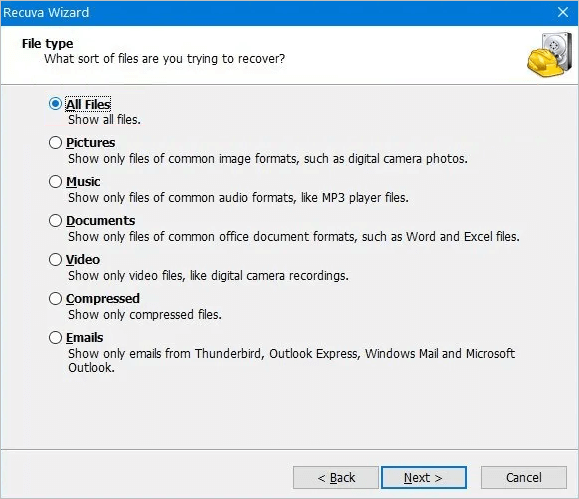This screenshot has height=499, width=579.
Task: Click the Recuva Wizard title bar text
Action: 46,13
